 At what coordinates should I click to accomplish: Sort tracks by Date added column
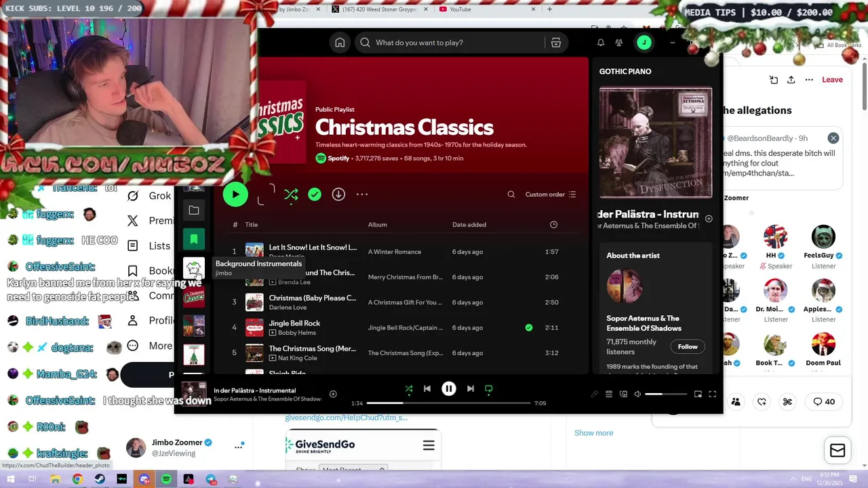pos(469,224)
